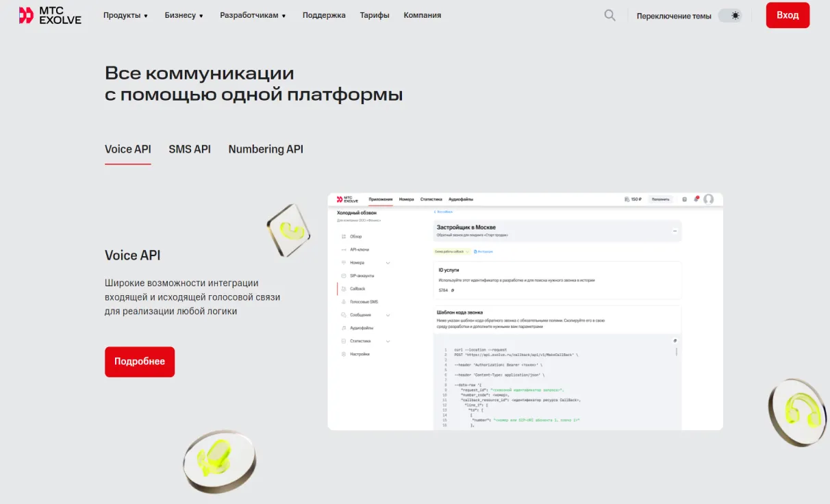Viewport: 830px width, 504px height.
Task: Click the Обзор sidebar icon
Action: tap(343, 236)
